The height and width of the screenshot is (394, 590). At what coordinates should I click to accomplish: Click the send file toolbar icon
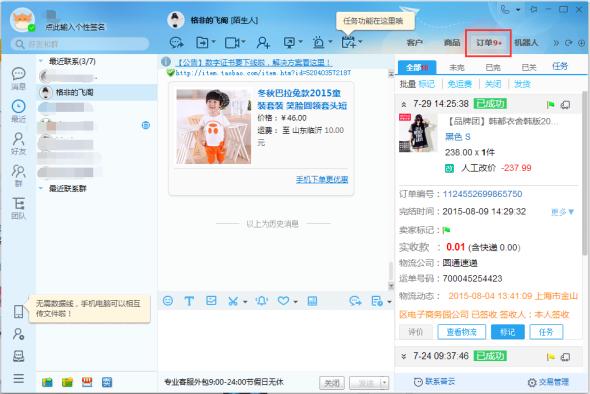point(202,43)
